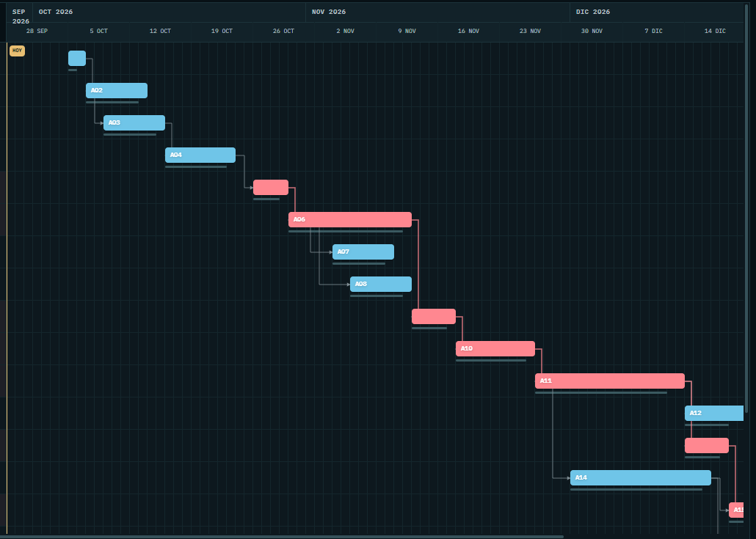Click the A12 task bar
756x539 pixels.
coord(714,414)
